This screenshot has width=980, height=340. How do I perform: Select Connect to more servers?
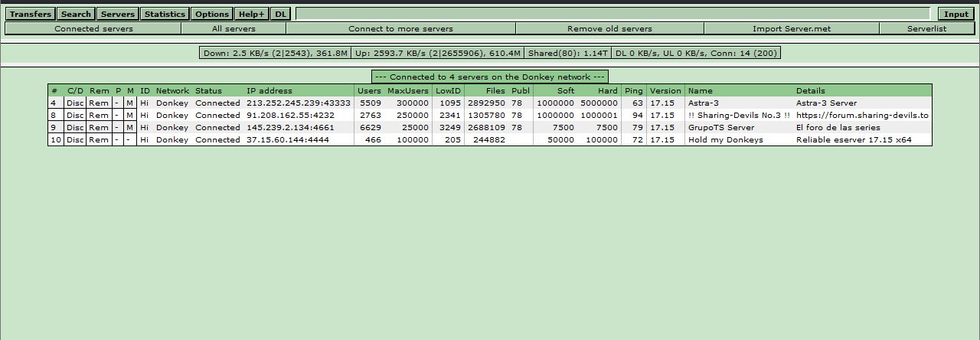[x=400, y=28]
